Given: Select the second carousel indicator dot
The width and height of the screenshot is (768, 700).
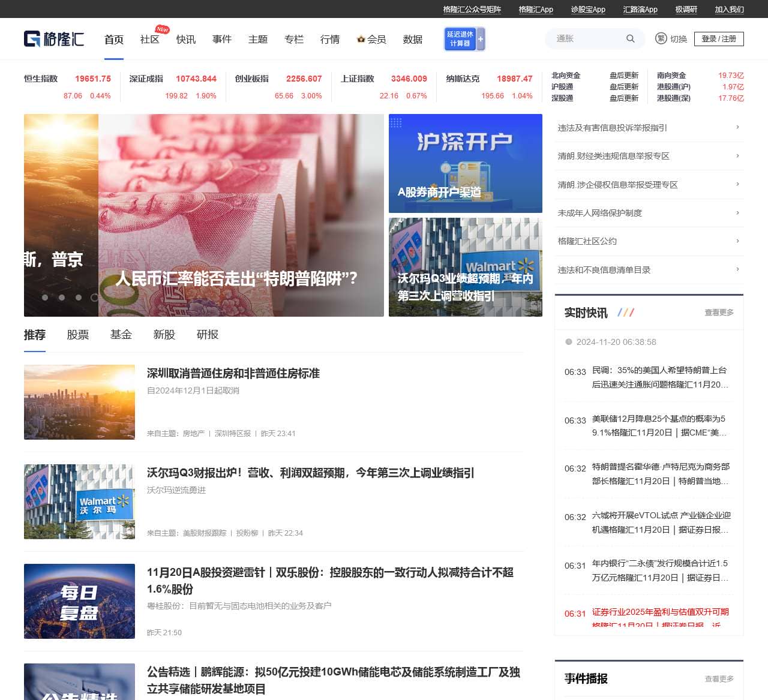Looking at the screenshot, I should (61, 296).
